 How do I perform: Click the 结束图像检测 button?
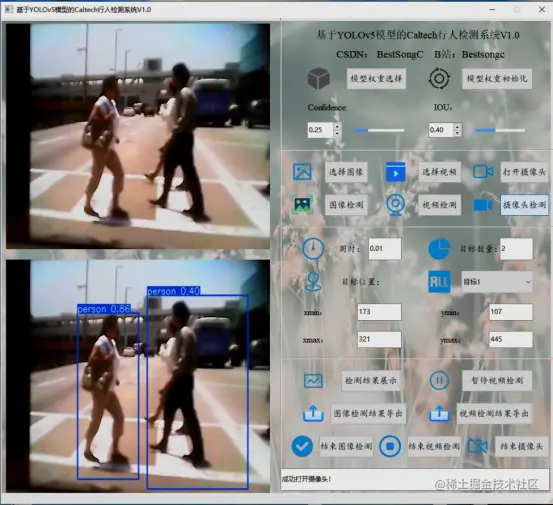[x=346, y=446]
